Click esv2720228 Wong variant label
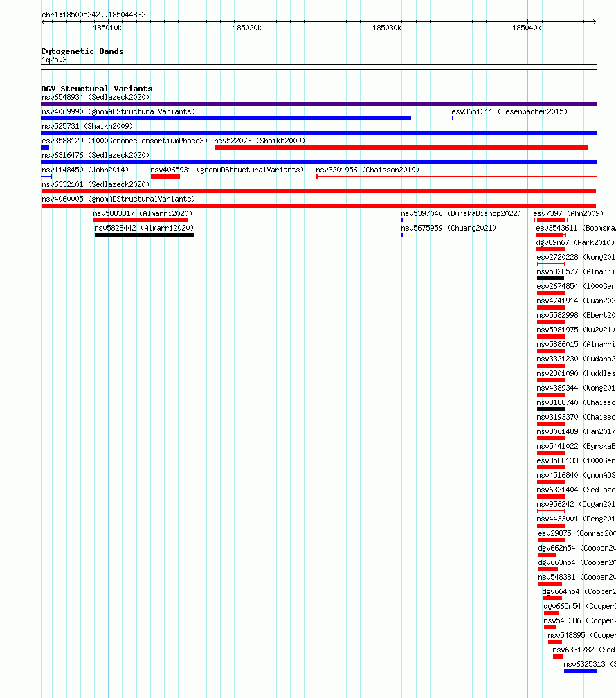 [577, 258]
